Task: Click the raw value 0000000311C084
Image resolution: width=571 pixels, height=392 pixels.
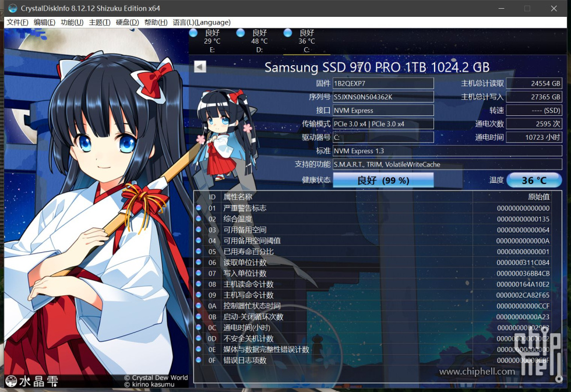Action: coord(523,263)
